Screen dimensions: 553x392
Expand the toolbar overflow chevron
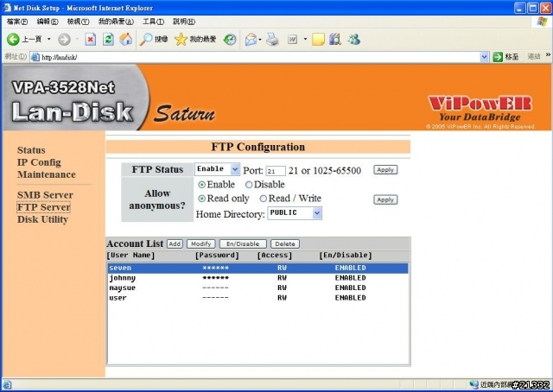(x=548, y=55)
